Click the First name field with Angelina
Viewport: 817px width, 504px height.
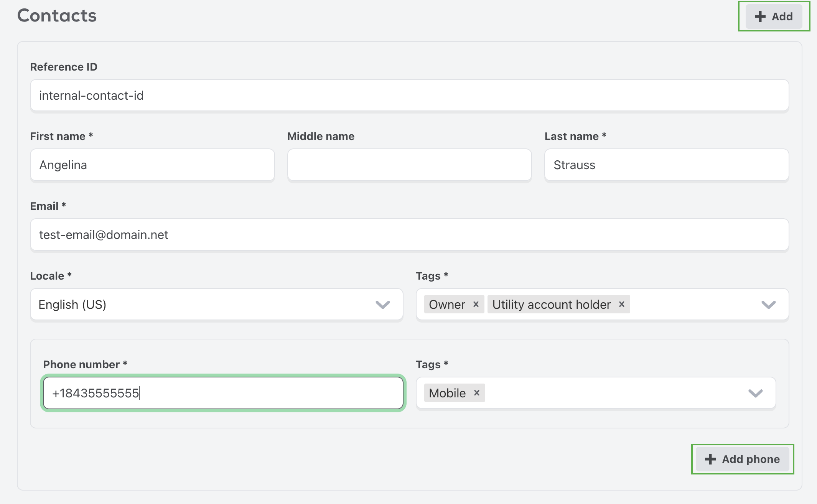(152, 165)
